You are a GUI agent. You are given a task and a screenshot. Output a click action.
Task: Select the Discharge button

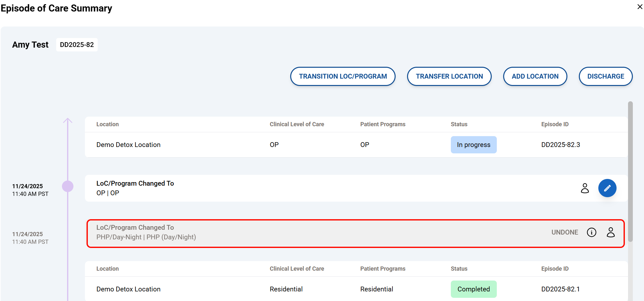(x=605, y=76)
